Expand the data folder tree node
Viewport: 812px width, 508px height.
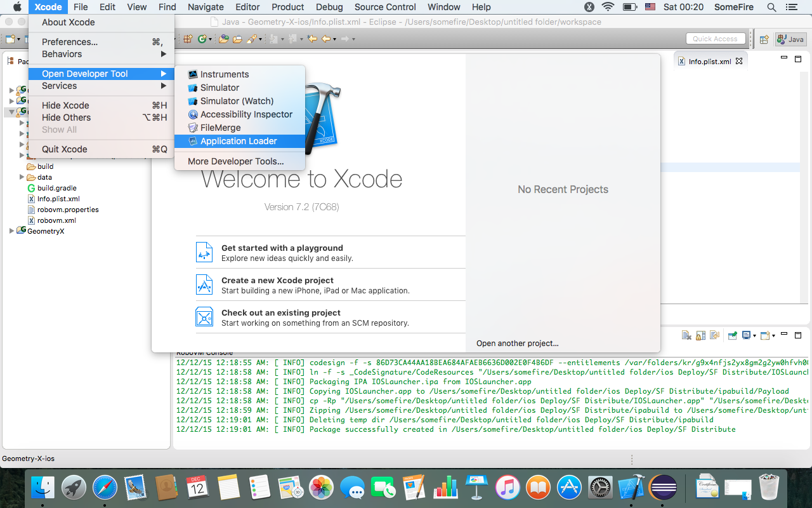[x=22, y=177]
